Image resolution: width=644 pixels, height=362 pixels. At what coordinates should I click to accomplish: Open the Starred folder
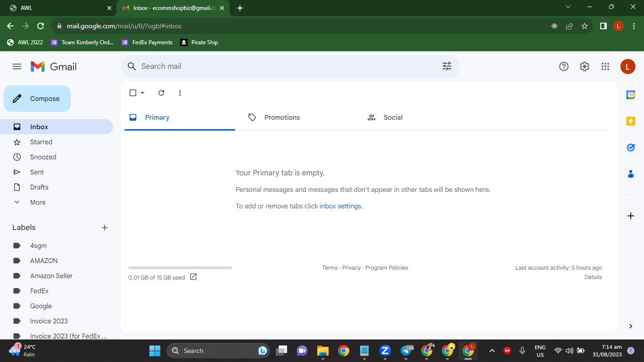(57, 142)
